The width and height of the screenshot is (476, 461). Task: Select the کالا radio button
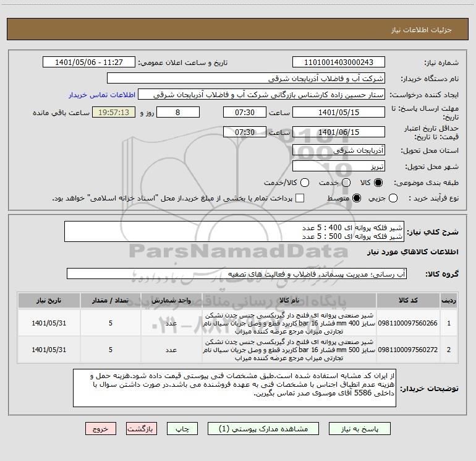coord(378,183)
